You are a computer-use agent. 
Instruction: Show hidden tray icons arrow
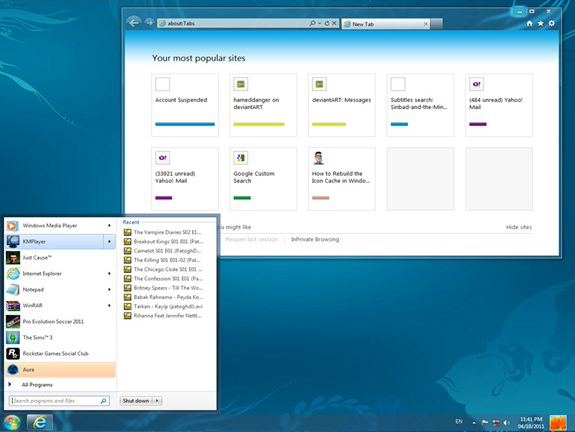point(474,423)
